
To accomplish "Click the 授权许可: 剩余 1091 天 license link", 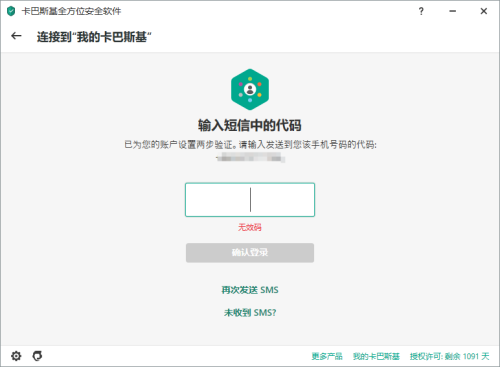I will [450, 356].
